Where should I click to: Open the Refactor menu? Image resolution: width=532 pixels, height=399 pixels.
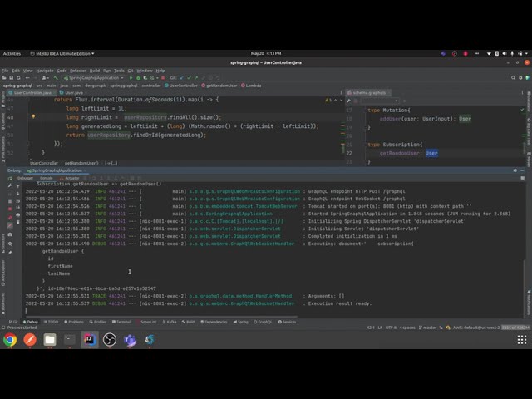(78, 71)
